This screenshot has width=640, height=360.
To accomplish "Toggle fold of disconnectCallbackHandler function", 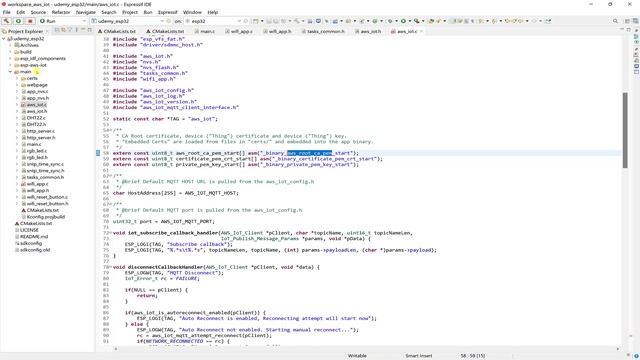I will 111,267.
